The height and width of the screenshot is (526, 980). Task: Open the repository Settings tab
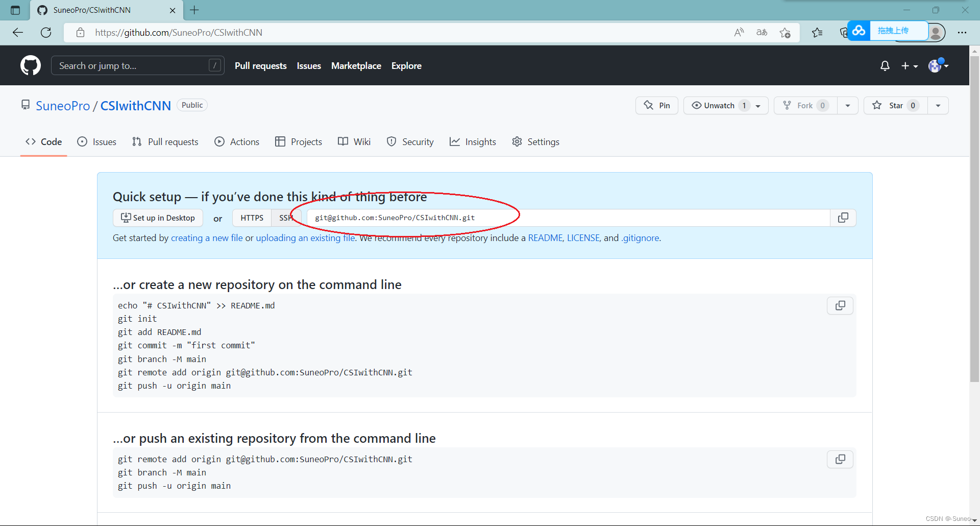536,141
